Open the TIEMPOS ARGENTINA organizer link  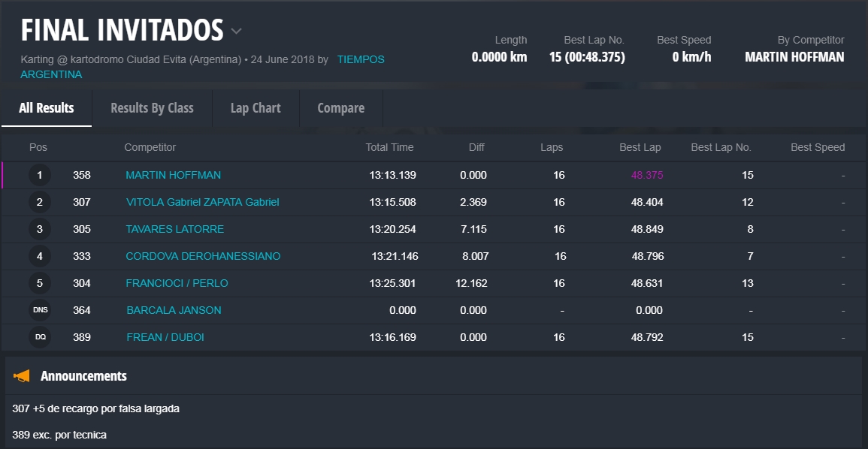pos(360,59)
